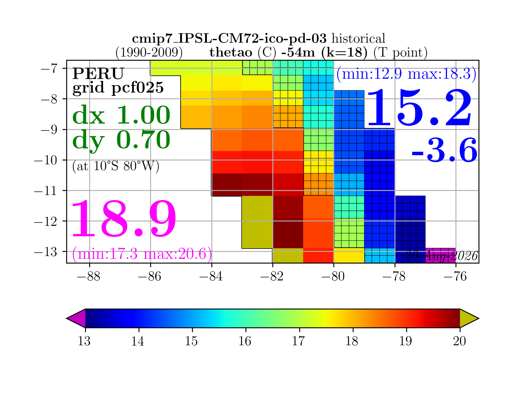This screenshot has height=399, width=532.
Task: Click the magenta left arrow of colorbar
Action: pyautogui.click(x=76, y=318)
